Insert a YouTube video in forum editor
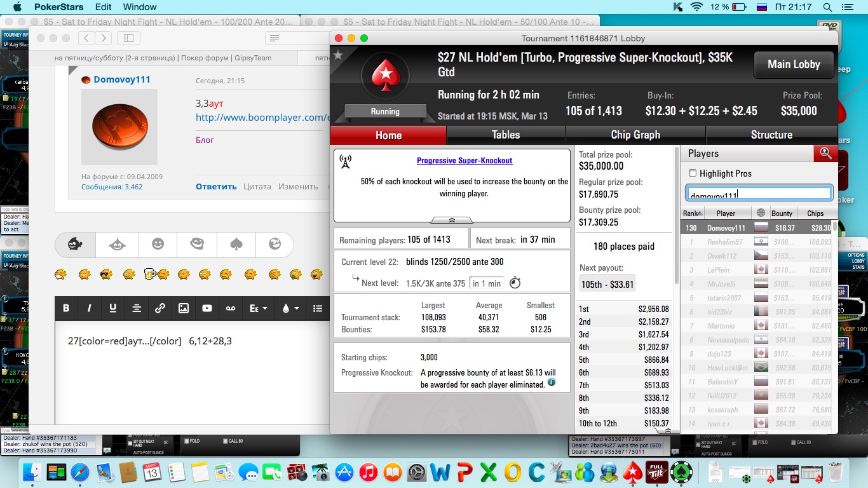 (207, 308)
